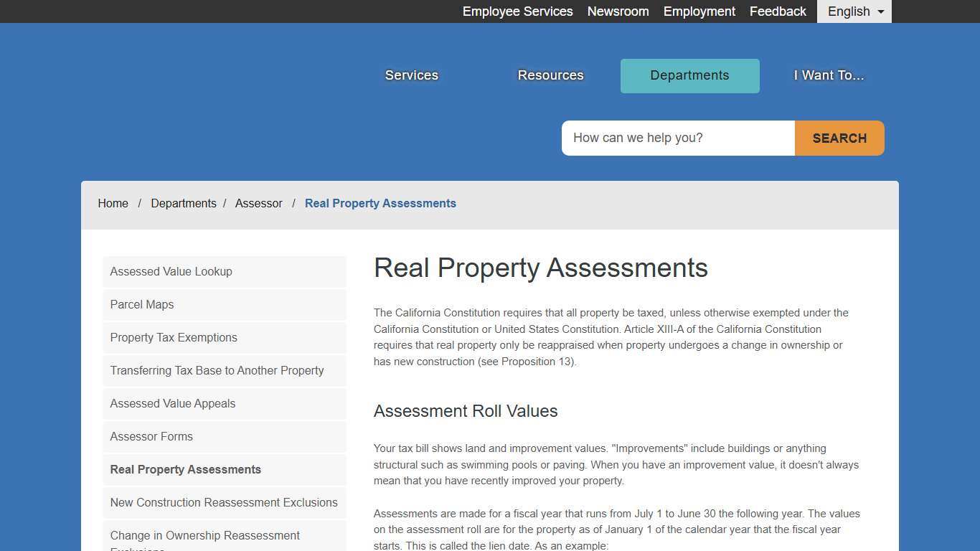Select Transferring Tax Base to Another Property
This screenshot has width=980, height=551.
pos(217,370)
